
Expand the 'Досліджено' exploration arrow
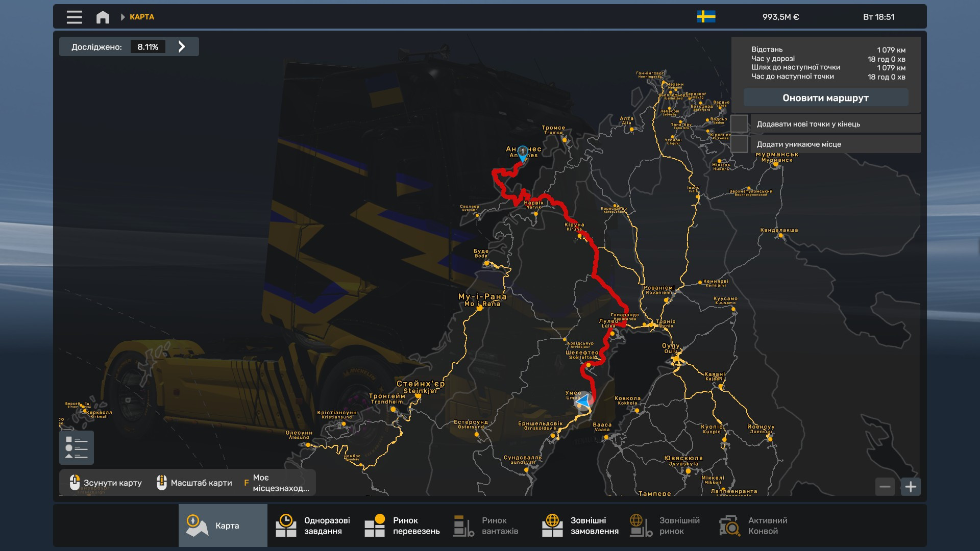[x=182, y=47]
